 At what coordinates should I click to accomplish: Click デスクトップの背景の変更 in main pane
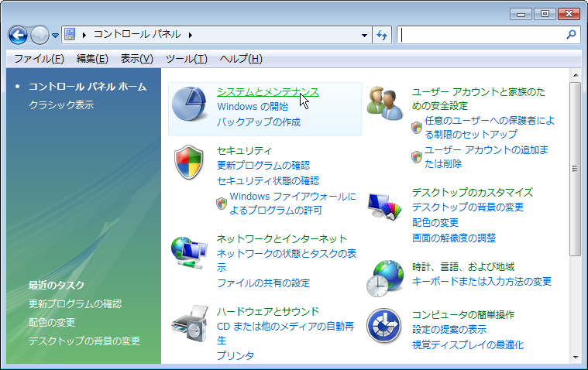click(x=468, y=207)
